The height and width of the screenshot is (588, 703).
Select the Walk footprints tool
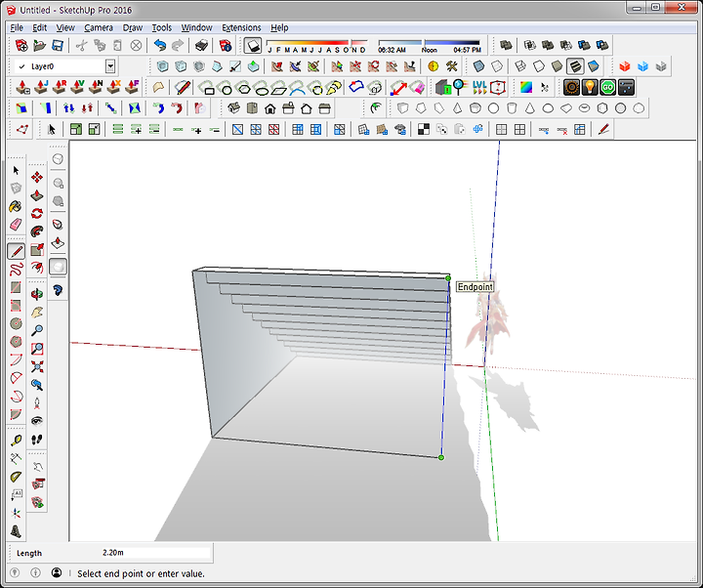[x=37, y=440]
